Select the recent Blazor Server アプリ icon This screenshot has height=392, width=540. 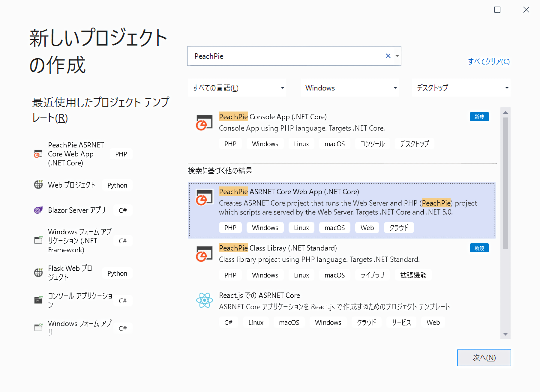click(38, 210)
